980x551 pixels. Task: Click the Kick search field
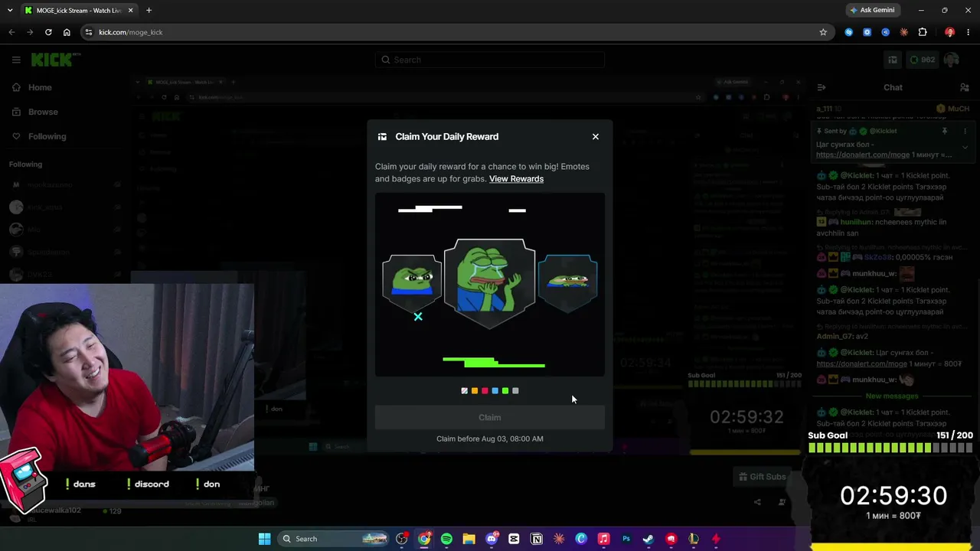click(490, 60)
